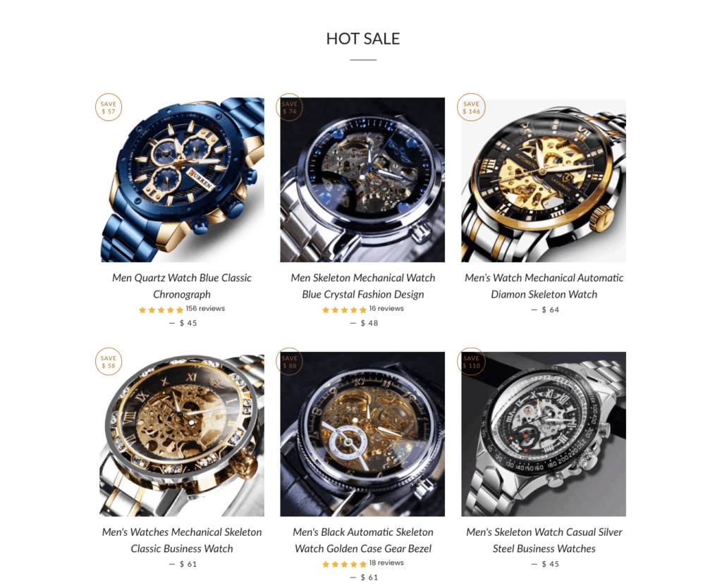Open the classic business skeleton watch image

(x=182, y=434)
